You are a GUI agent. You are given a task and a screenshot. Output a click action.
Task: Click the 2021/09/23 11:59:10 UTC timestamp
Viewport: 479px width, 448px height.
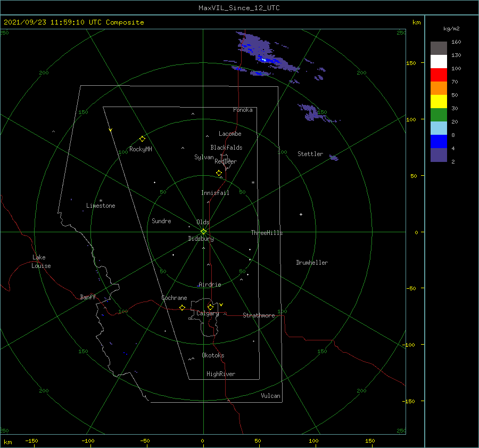tap(53, 22)
